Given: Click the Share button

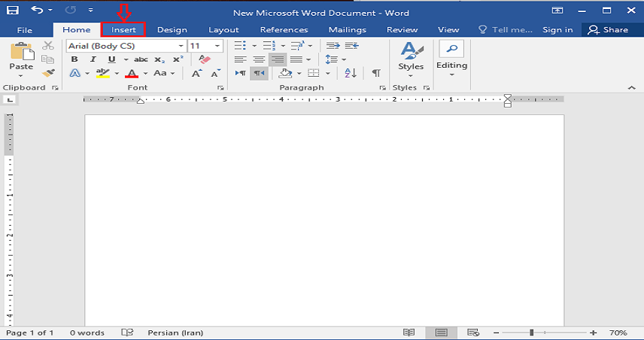Looking at the screenshot, I should (x=608, y=30).
